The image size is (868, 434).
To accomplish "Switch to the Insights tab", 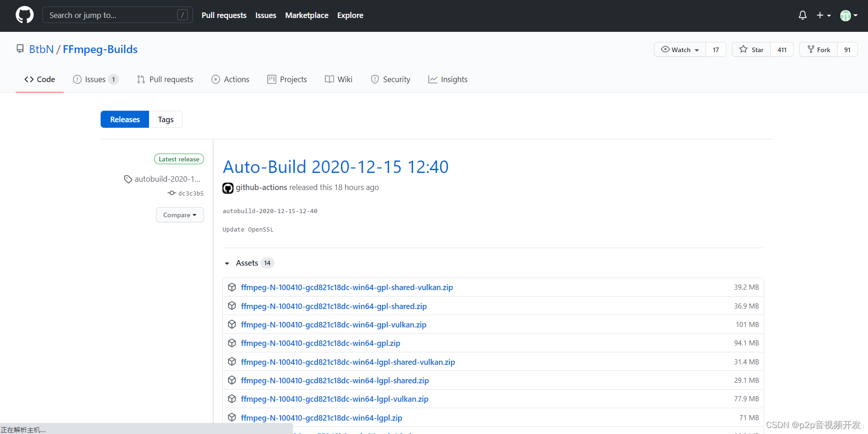I will tap(448, 79).
